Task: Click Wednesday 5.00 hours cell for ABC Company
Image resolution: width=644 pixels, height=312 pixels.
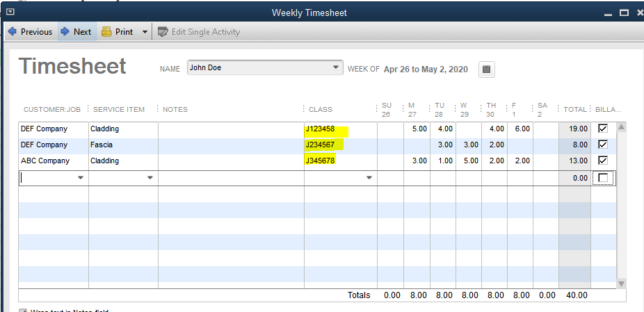Action: 469,161
